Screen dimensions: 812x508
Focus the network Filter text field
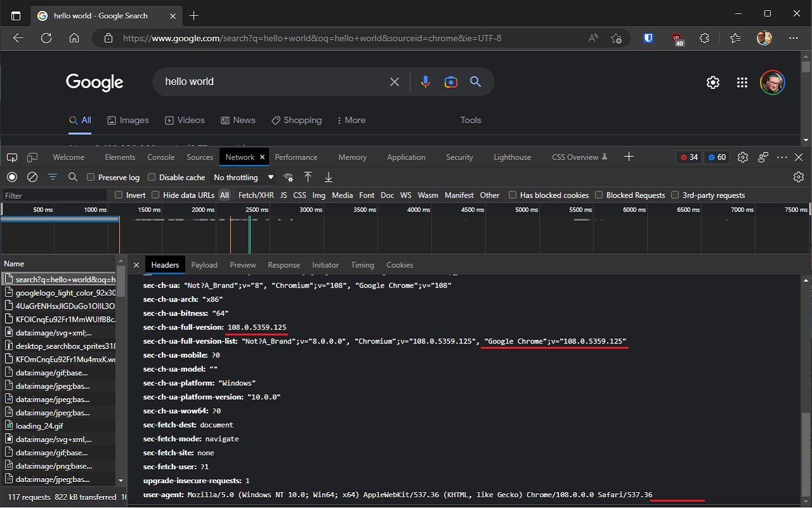pyautogui.click(x=55, y=196)
